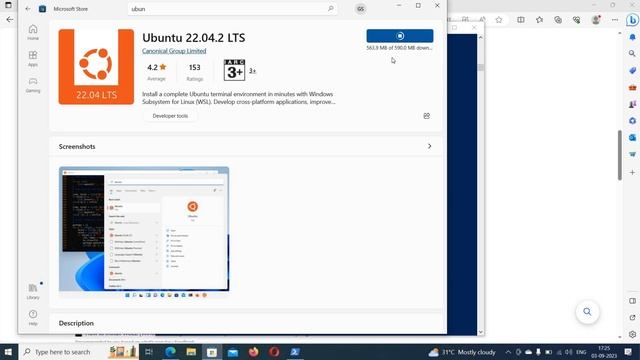Image resolution: width=640 pixels, height=360 pixels.
Task: Open weather widget 31°C Mostly cloudy
Action: [462, 352]
